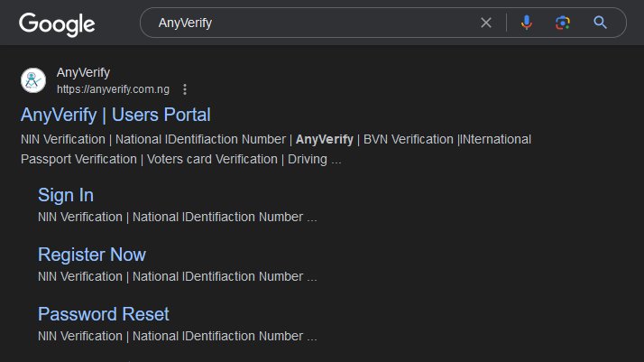Open the Register Now sitelink
644x362 pixels.
pyautogui.click(x=91, y=255)
